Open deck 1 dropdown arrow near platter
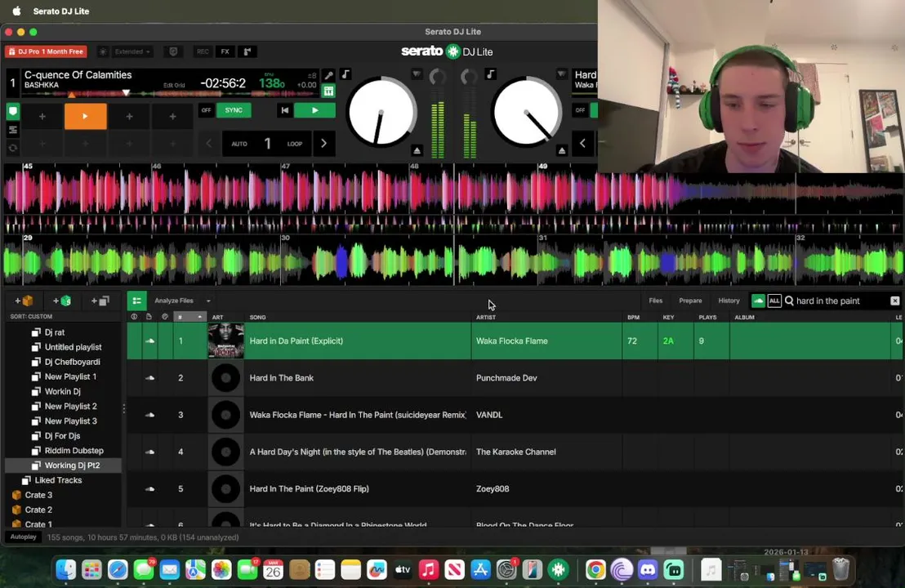 [416, 73]
